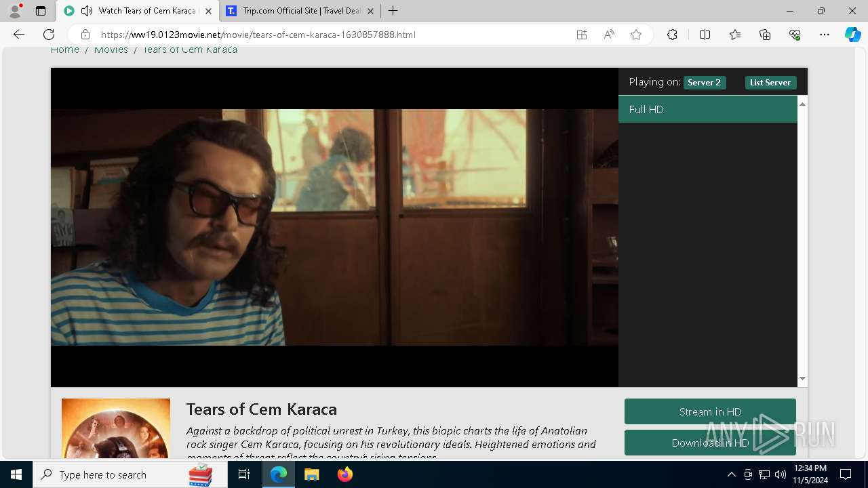Viewport: 868px width, 488px height.
Task: Select the Server 2 badge
Action: pos(705,83)
